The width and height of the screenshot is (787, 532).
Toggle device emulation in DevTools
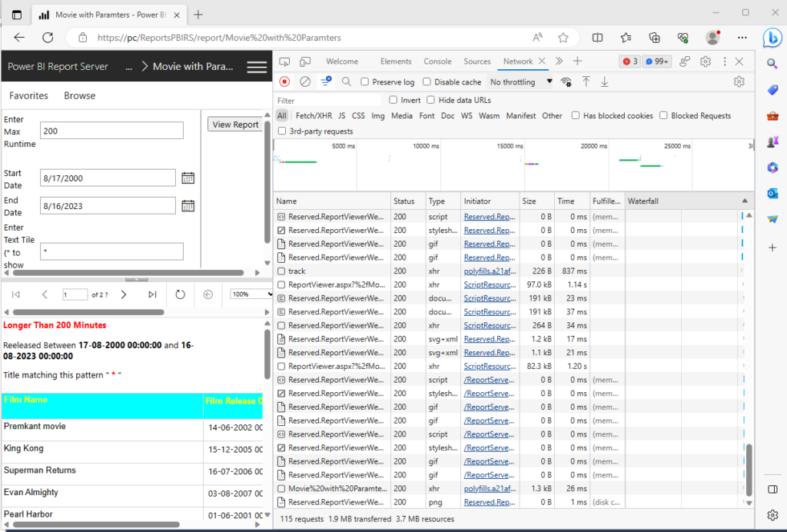(304, 62)
